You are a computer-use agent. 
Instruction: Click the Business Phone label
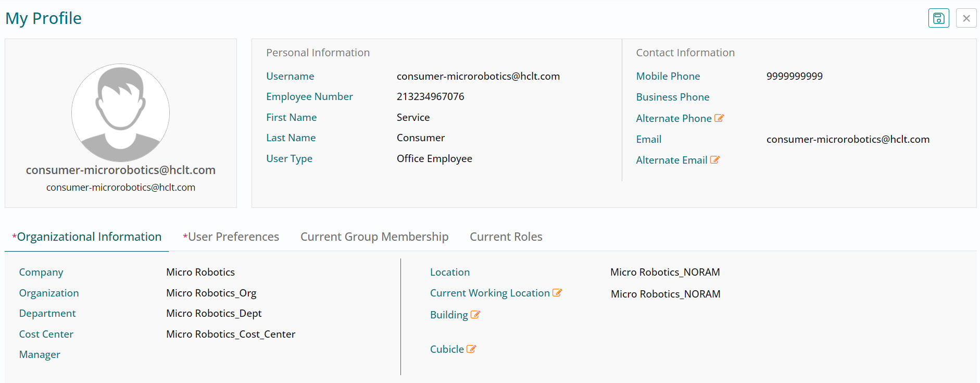672,97
